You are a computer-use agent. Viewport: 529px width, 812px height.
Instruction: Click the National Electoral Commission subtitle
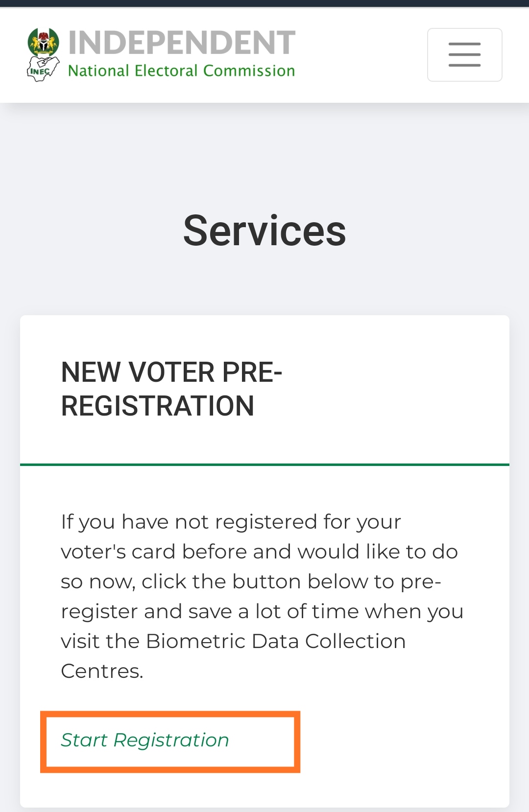pyautogui.click(x=181, y=71)
